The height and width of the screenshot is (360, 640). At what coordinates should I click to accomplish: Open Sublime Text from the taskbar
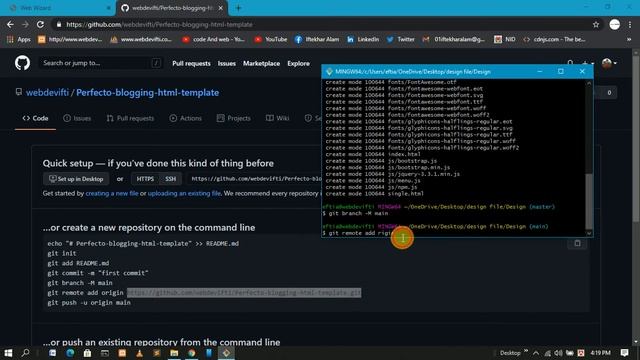157,353
